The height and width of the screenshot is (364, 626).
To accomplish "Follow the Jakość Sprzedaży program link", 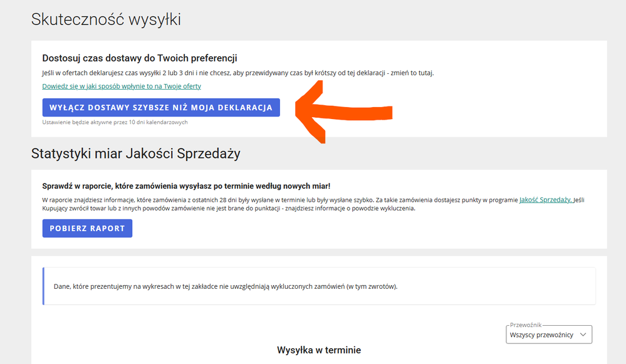I will pos(545,200).
